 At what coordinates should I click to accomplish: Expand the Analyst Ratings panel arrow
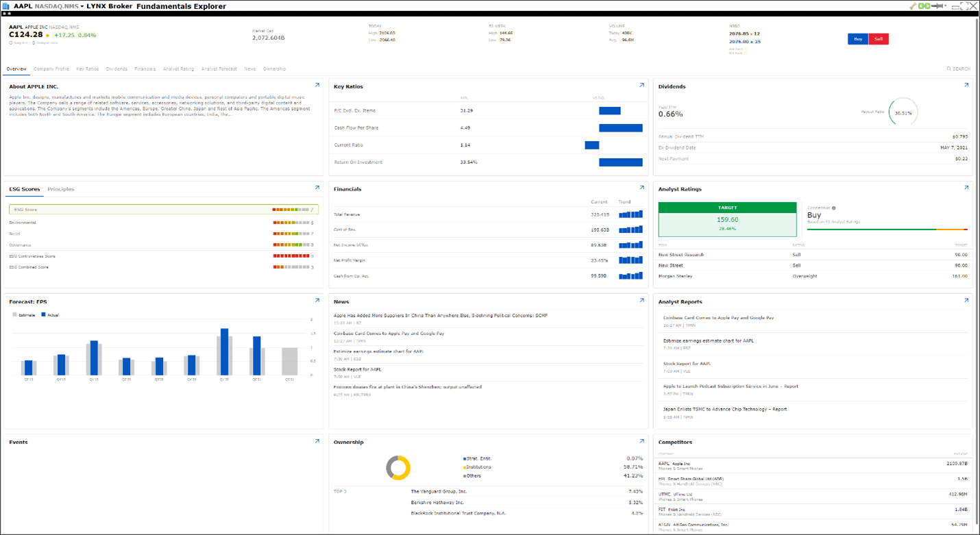pyautogui.click(x=966, y=188)
